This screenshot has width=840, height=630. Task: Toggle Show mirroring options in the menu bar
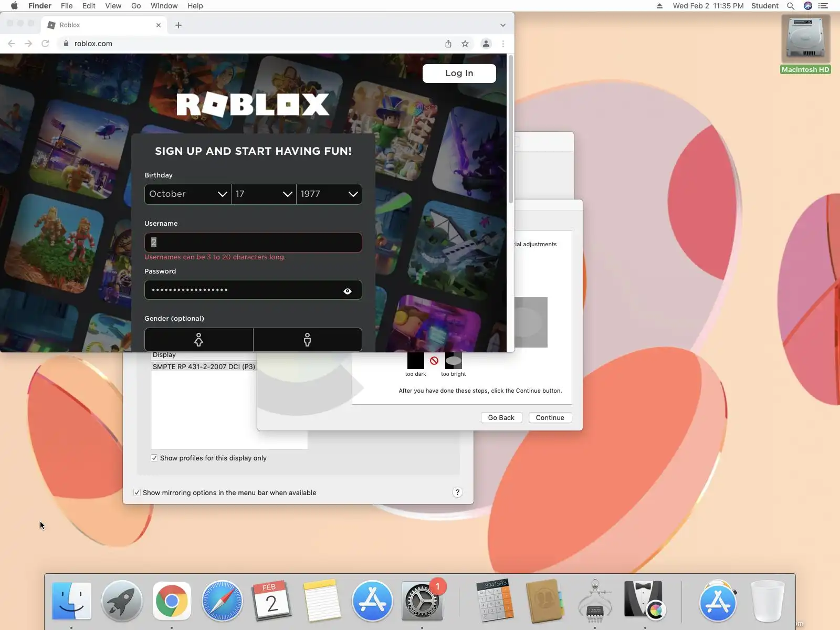point(137,492)
